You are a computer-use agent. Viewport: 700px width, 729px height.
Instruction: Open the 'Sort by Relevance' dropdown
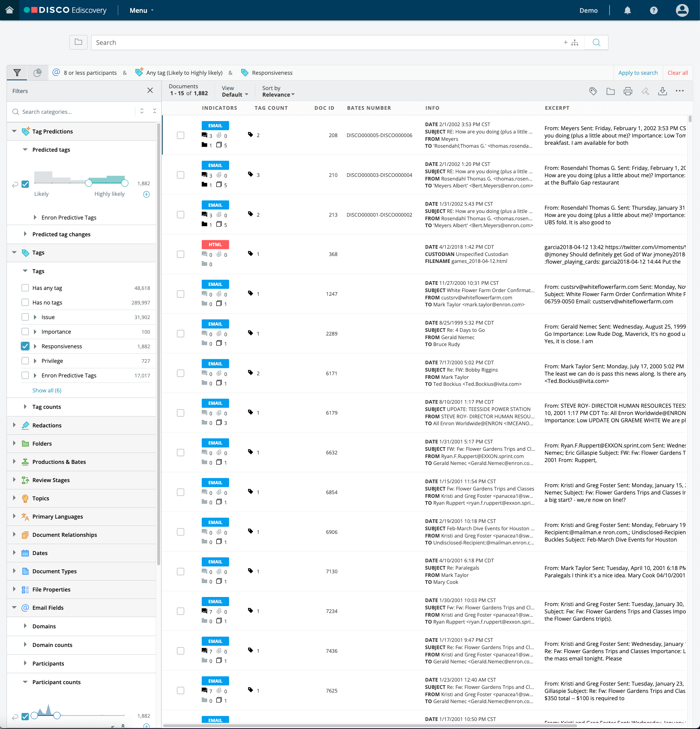278,94
